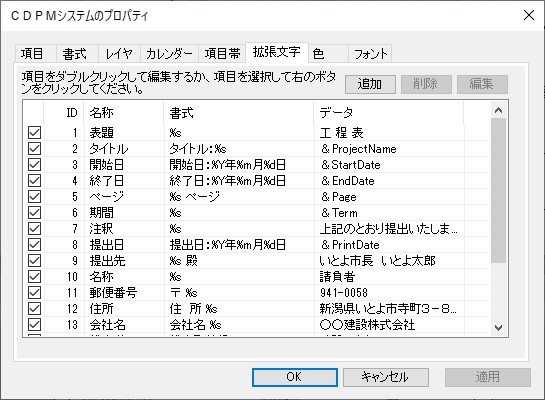Click the 適用 button
This screenshot has height=400, width=545.
tap(488, 377)
